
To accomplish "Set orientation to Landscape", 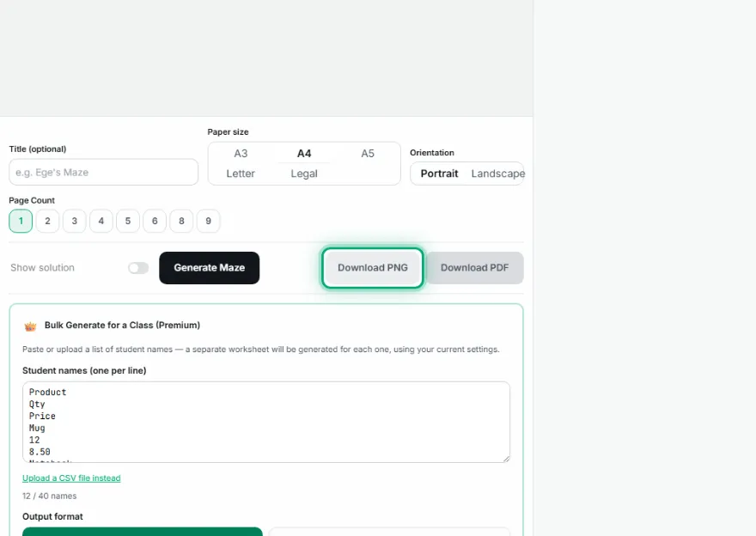I will 497,174.
